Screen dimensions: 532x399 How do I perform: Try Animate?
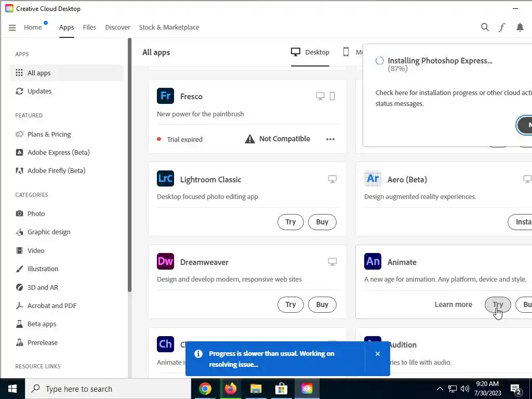point(498,304)
